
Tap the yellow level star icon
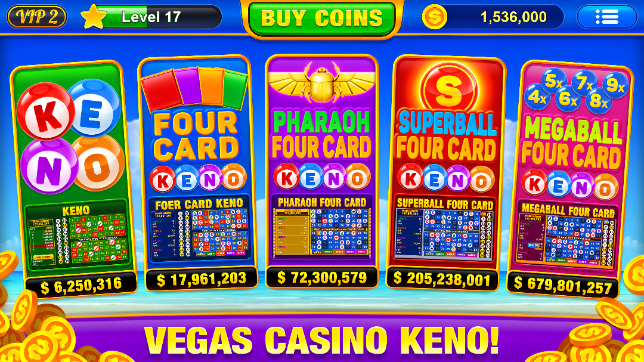94,17
